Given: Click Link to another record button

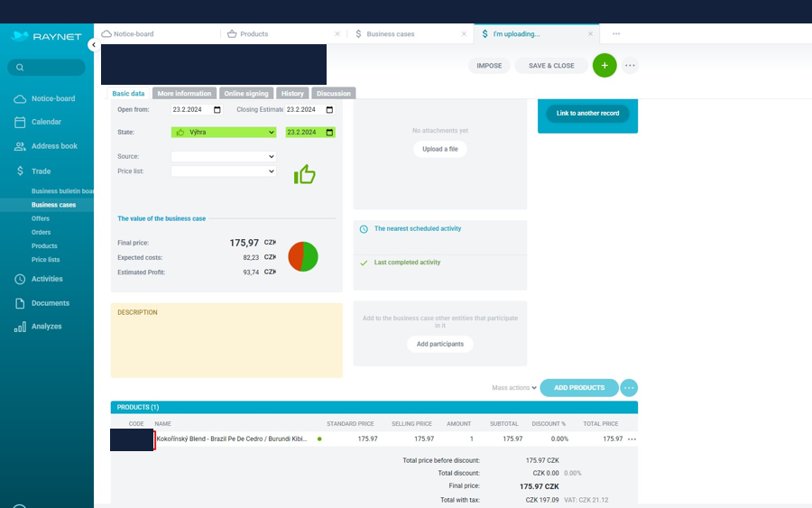Looking at the screenshot, I should pyautogui.click(x=587, y=114).
